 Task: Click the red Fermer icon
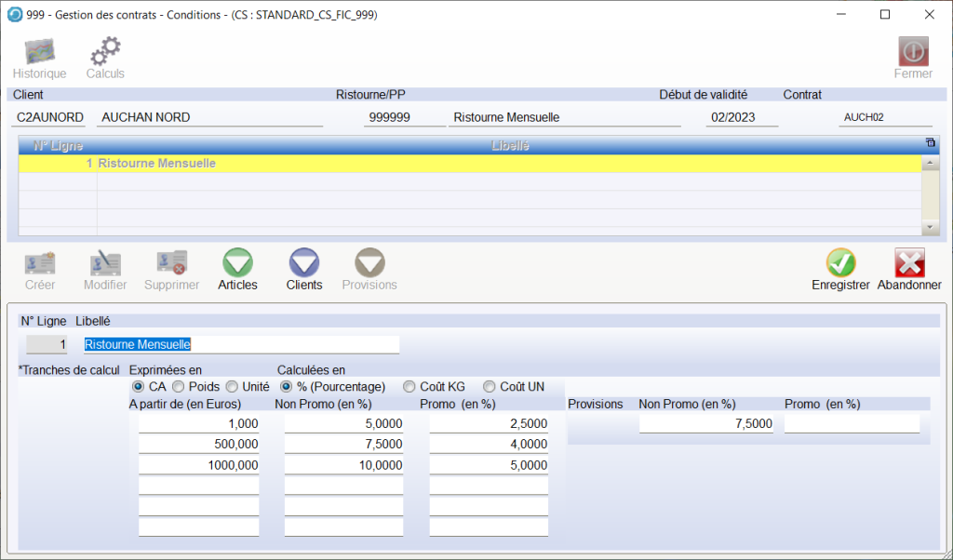click(912, 51)
